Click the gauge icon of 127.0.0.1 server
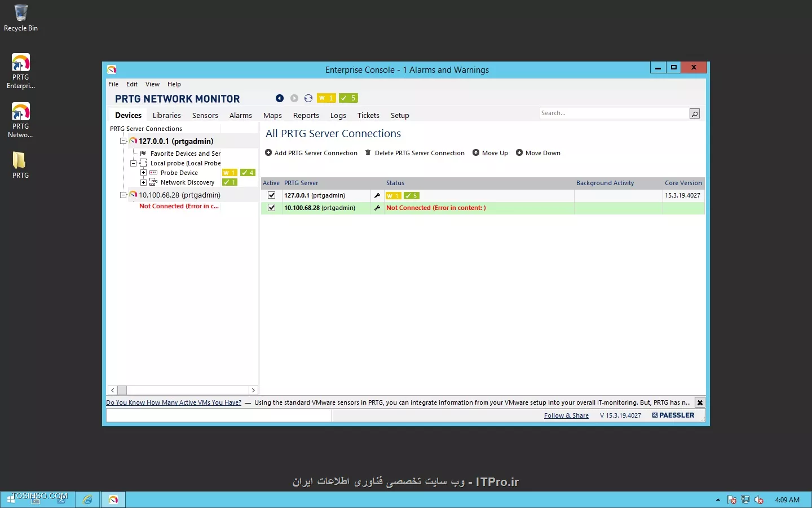Image resolution: width=812 pixels, height=508 pixels. pos(133,141)
